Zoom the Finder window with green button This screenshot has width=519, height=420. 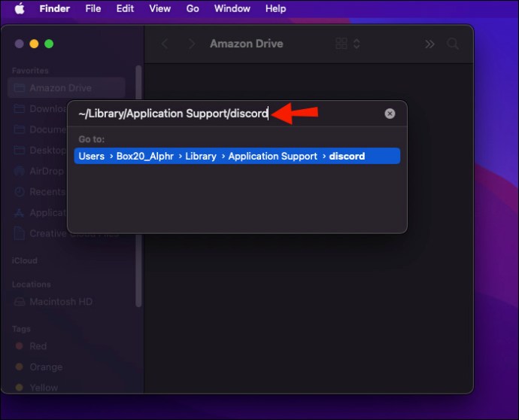point(49,44)
